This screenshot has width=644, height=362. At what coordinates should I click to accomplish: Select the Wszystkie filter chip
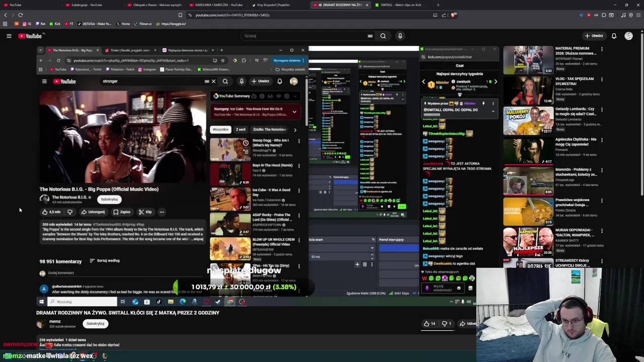[x=220, y=129]
